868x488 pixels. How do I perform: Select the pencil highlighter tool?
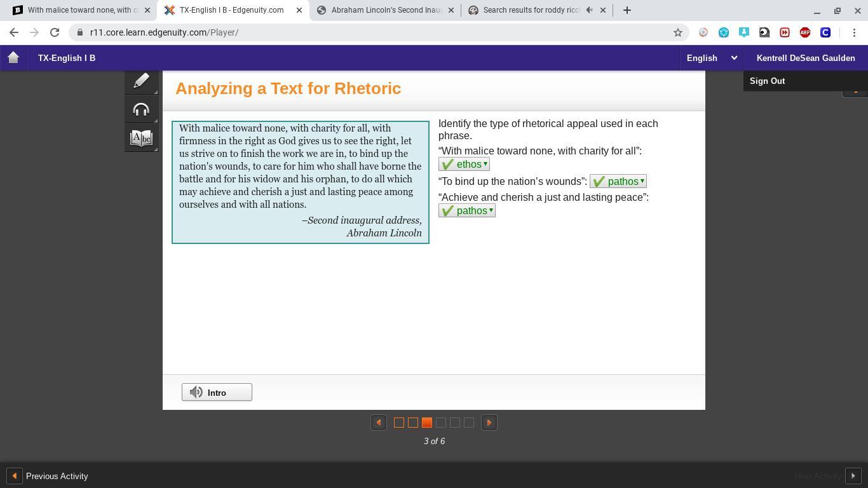[x=141, y=81]
